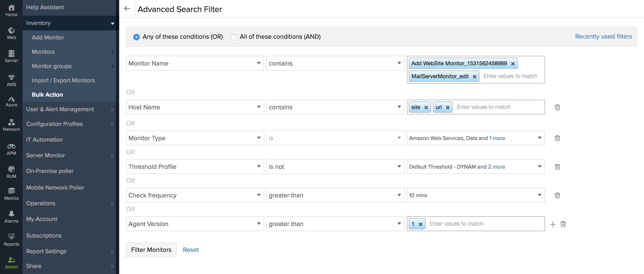Delete the Check frequency filter row
The height and width of the screenshot is (274, 644).
tap(557, 195)
